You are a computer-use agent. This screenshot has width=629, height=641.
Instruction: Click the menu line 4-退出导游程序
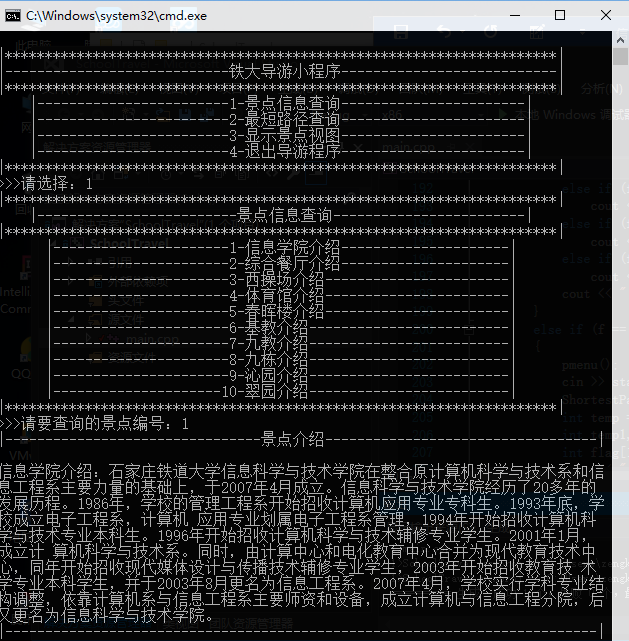pyautogui.click(x=284, y=151)
